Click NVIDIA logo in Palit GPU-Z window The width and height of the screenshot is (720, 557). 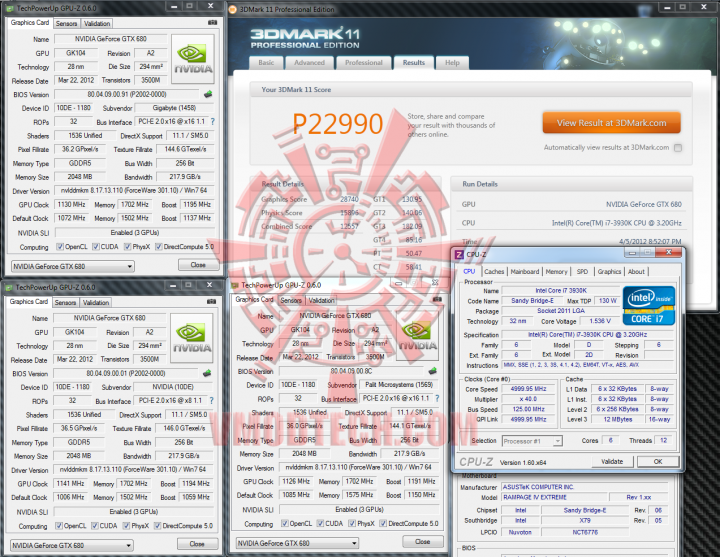pos(417,338)
